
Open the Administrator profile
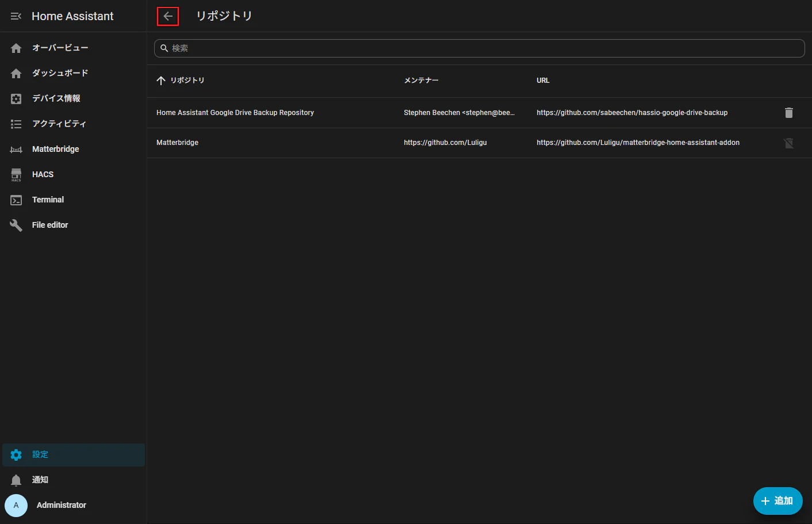click(x=74, y=506)
